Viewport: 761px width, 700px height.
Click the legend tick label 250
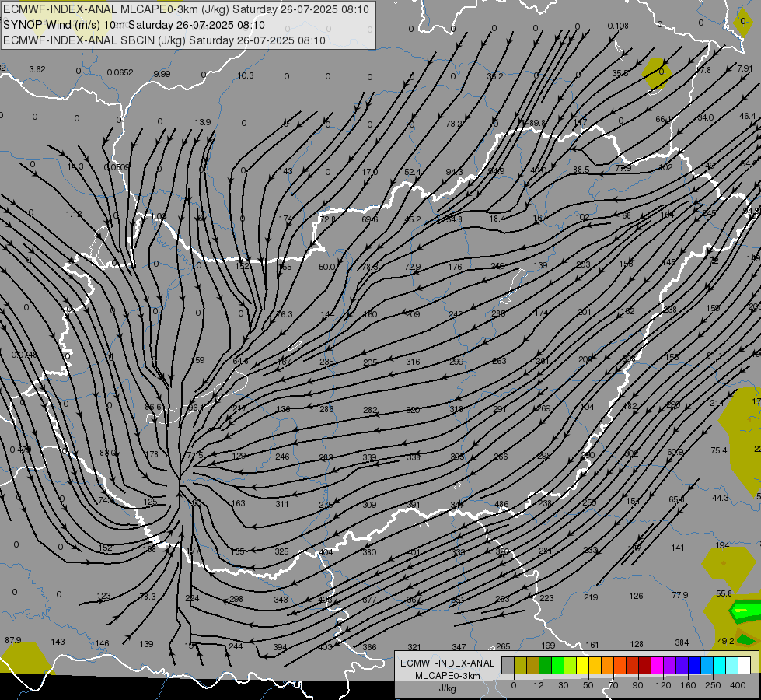point(713,685)
